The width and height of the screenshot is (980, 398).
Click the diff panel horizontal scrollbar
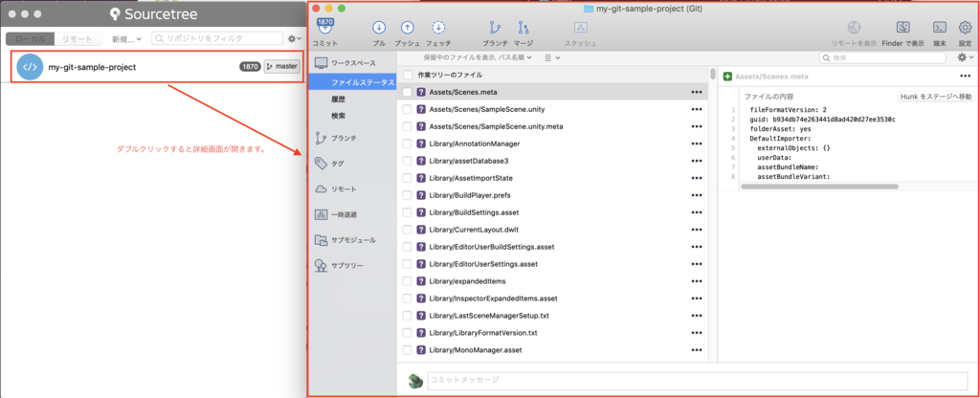819,187
